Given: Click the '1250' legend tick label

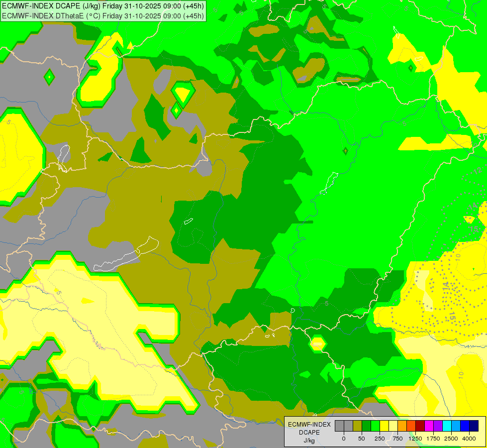Looking at the screenshot, I should point(415,439).
